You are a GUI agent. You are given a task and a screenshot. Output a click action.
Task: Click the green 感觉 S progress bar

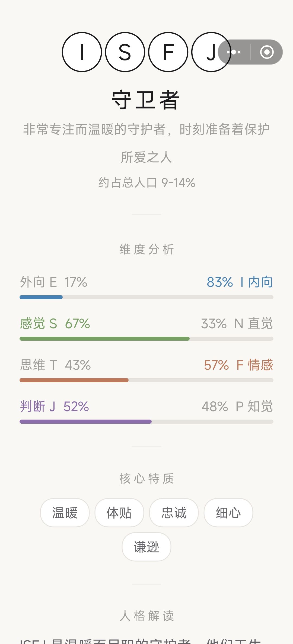point(146,339)
